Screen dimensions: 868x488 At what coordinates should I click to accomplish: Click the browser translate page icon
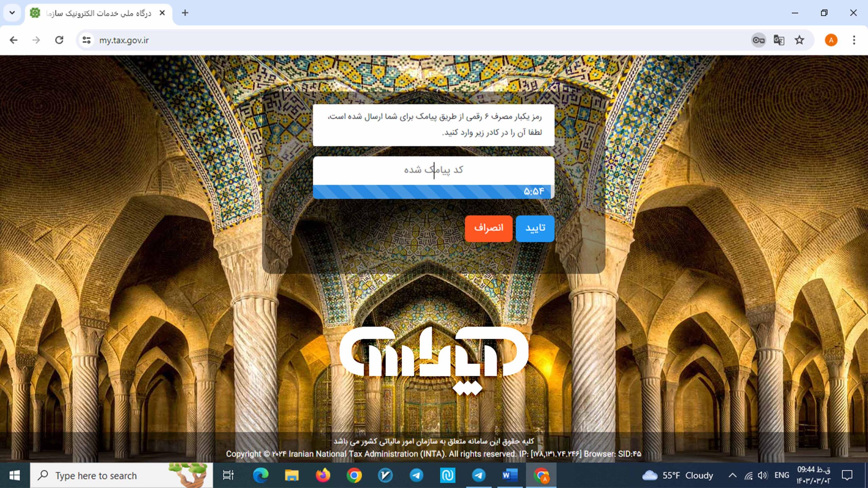(779, 40)
